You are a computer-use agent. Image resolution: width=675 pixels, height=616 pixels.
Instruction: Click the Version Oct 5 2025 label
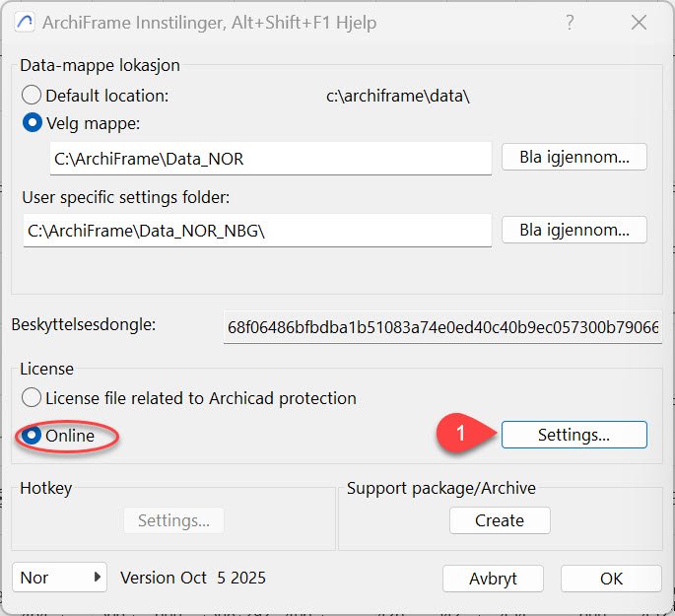pyautogui.click(x=193, y=578)
